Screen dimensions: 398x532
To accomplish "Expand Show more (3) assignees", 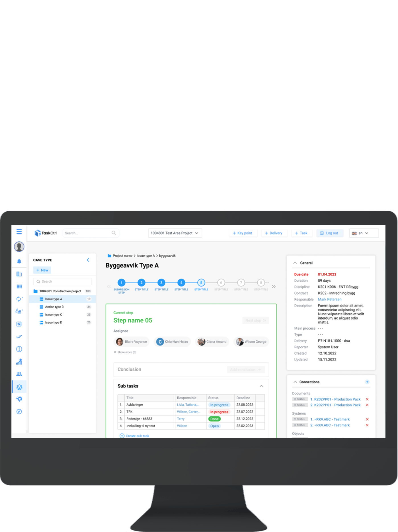I will pos(125,352).
